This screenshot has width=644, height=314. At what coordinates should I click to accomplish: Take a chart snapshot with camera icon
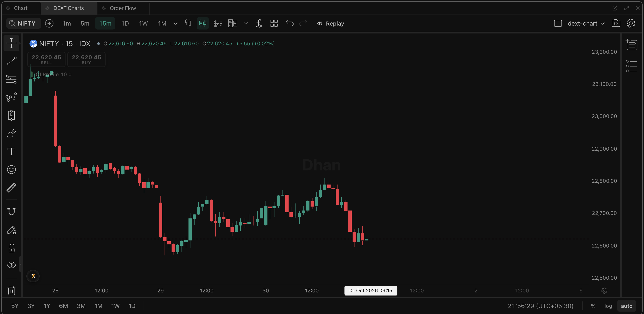pyautogui.click(x=616, y=24)
